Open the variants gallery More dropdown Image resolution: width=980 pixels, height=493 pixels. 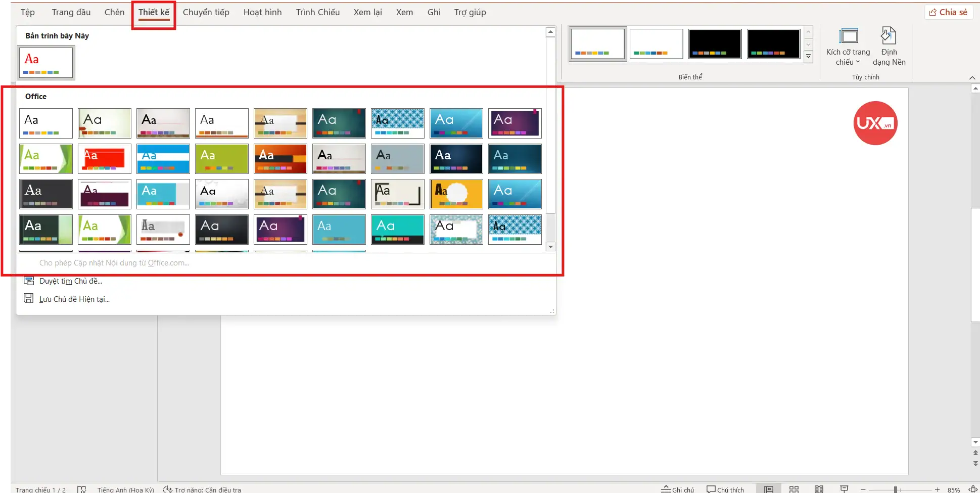[x=808, y=57]
